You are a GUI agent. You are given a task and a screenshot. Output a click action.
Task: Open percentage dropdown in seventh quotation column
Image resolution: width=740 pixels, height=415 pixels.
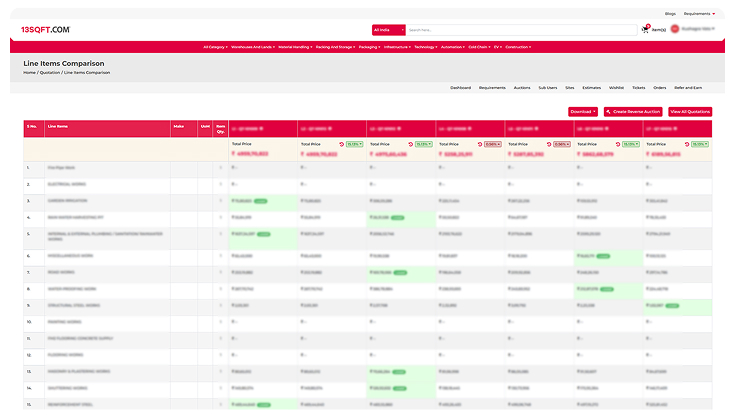click(x=700, y=144)
